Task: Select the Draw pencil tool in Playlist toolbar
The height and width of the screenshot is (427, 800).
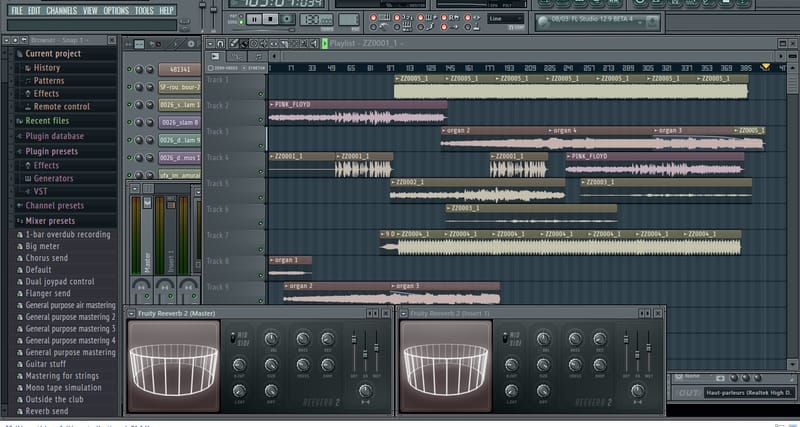Action: click(234, 44)
